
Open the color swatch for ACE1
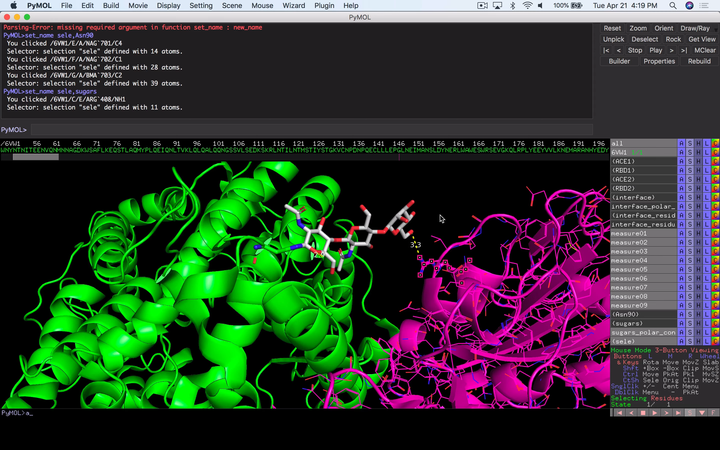pyautogui.click(x=715, y=162)
